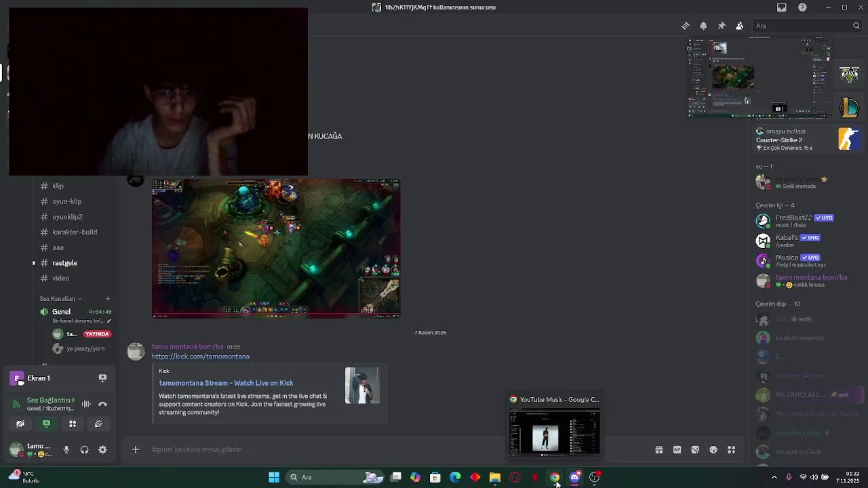Open user settings gear icon
868x488 pixels.
(102, 449)
